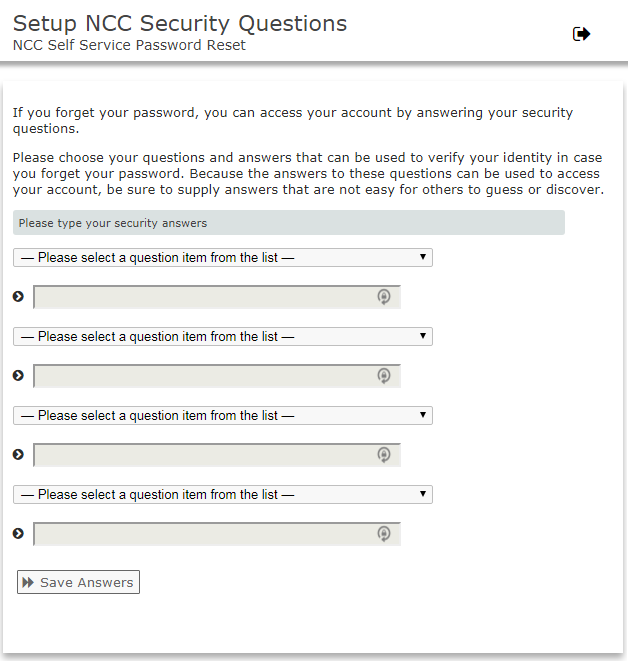Viewport: 628px width, 661px height.
Task: Click the arrow bullet beside the third answer field
Action: [18, 454]
